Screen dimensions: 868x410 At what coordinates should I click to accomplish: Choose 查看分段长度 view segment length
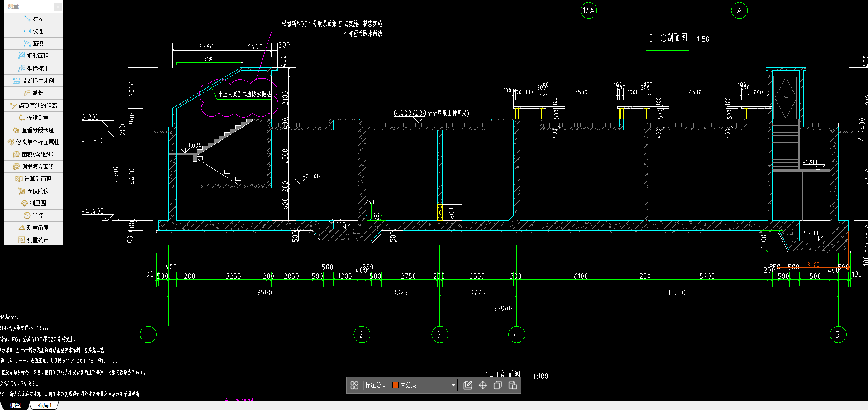[33, 130]
